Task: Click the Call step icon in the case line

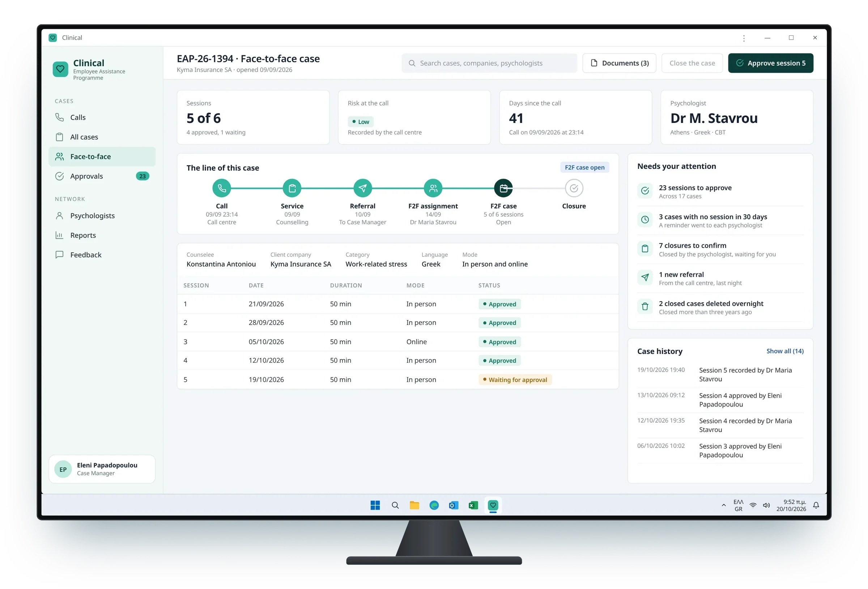Action: (x=221, y=188)
